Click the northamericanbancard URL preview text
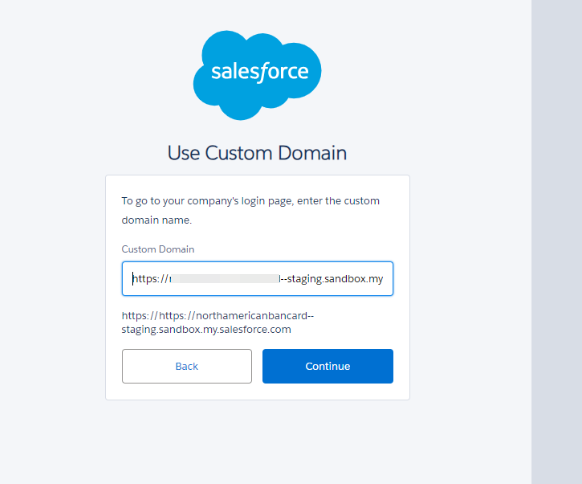 click(218, 315)
